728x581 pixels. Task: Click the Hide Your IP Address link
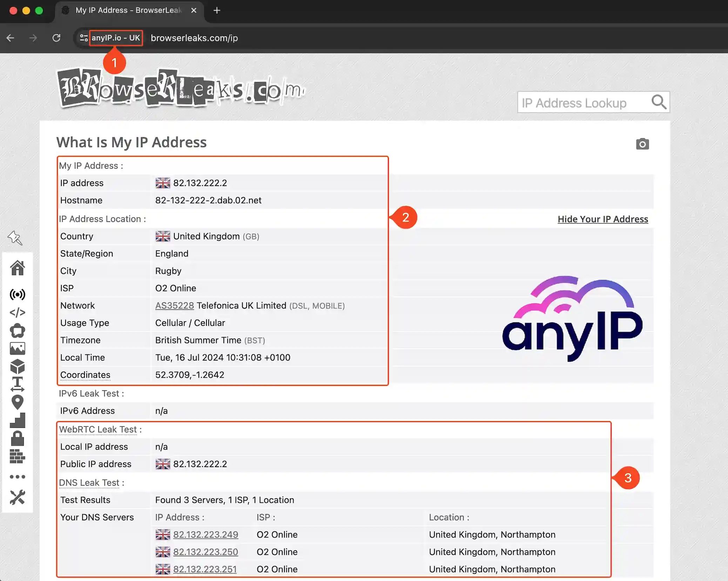point(602,219)
